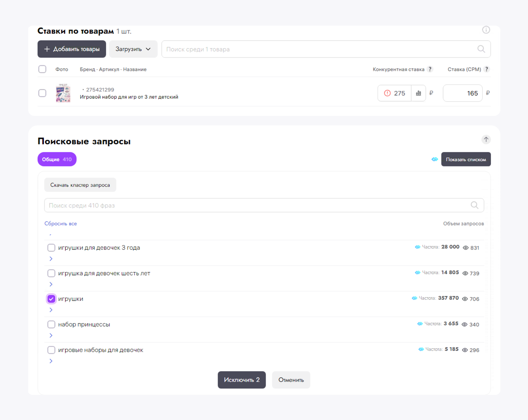
Task: Expand chevron under игровые наборы для девочек
Action: [51, 361]
